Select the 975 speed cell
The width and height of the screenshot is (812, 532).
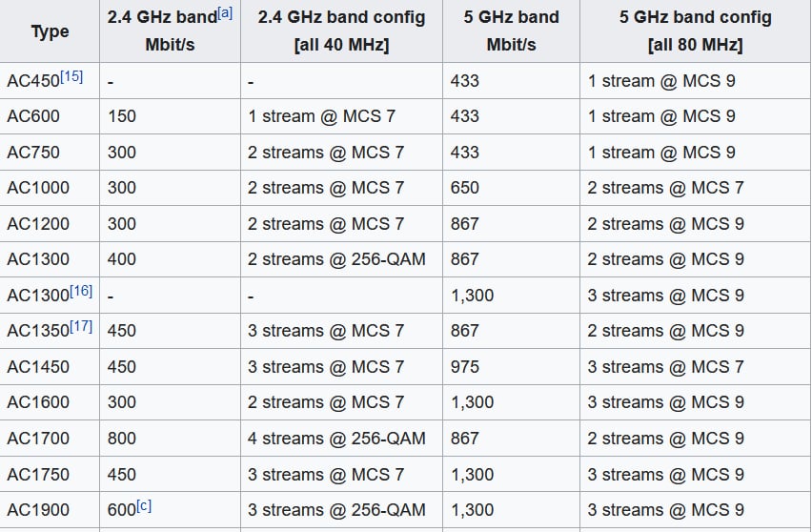(x=465, y=367)
